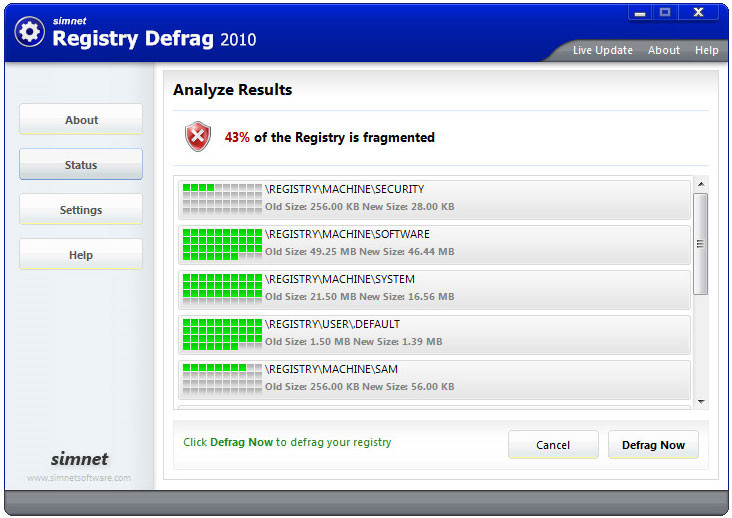The height and width of the screenshot is (518, 732).
Task: Click the scrollbar down arrow
Action: 701,402
